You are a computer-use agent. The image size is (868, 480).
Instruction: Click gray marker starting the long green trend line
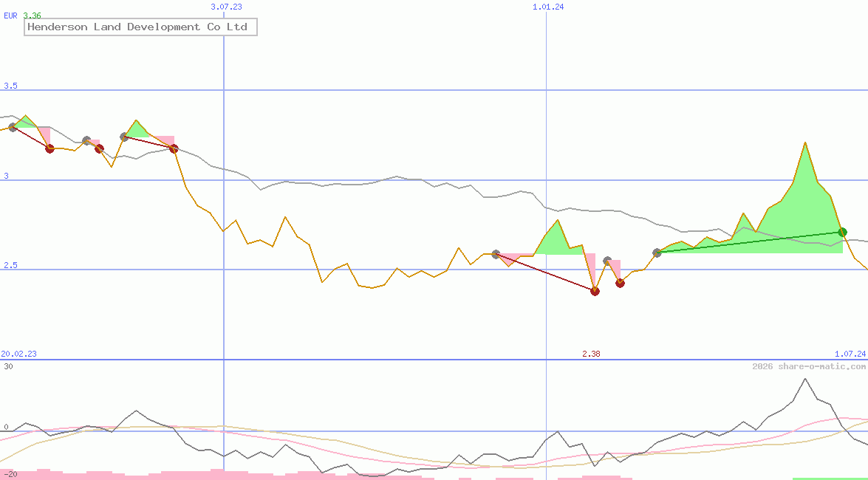657,253
